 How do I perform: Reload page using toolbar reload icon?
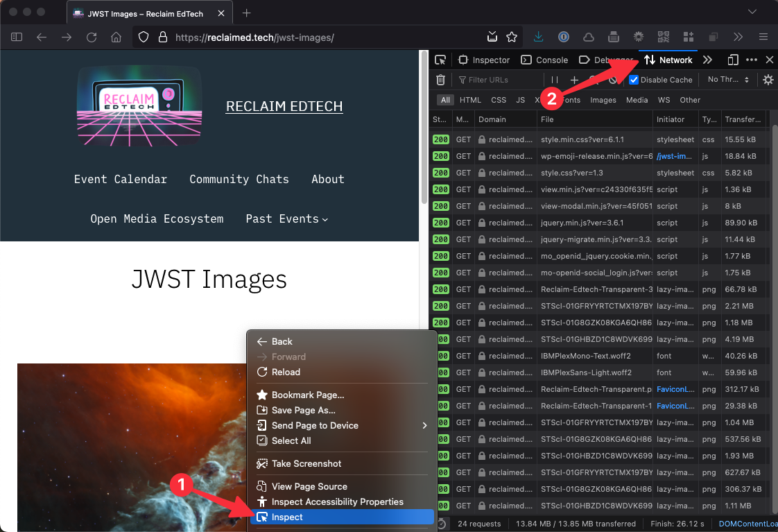click(x=92, y=37)
